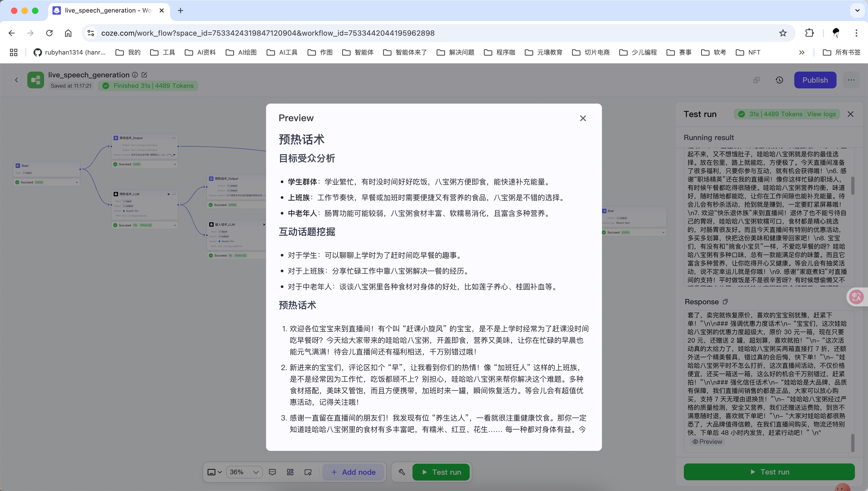This screenshot has width=868, height=491.
Task: Expand Succeed details on 预热话术_LLM node
Action: (x=175, y=225)
